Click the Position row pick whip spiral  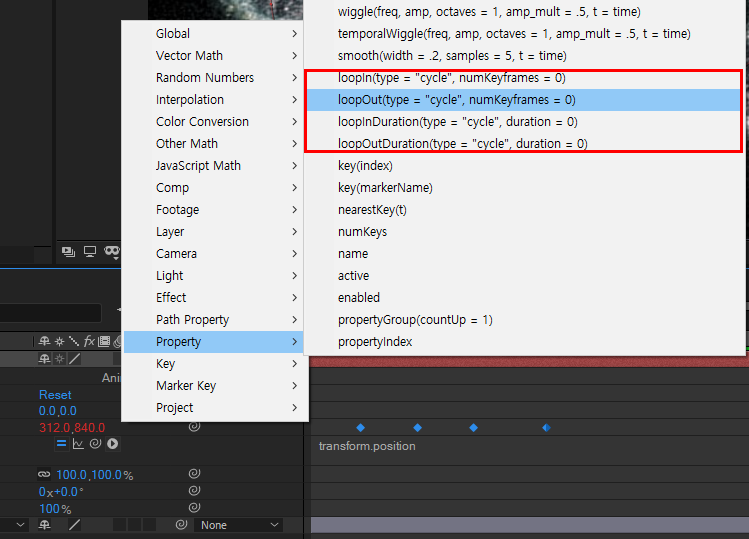(x=194, y=426)
